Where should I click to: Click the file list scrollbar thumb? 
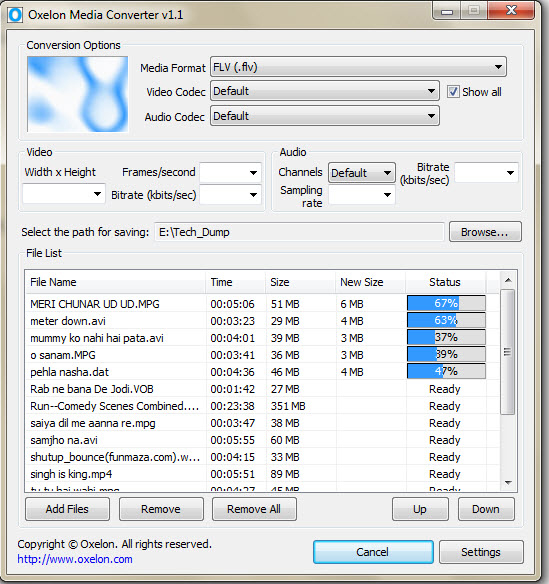coord(507,352)
